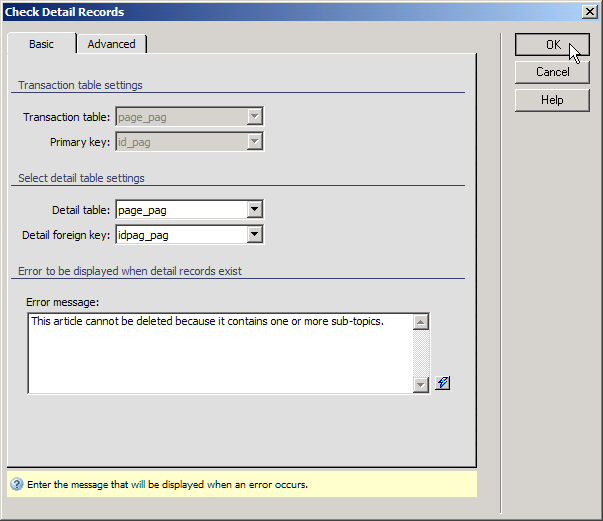603x521 pixels.
Task: Click the Transaction table dropdown arrow
Action: coord(255,117)
